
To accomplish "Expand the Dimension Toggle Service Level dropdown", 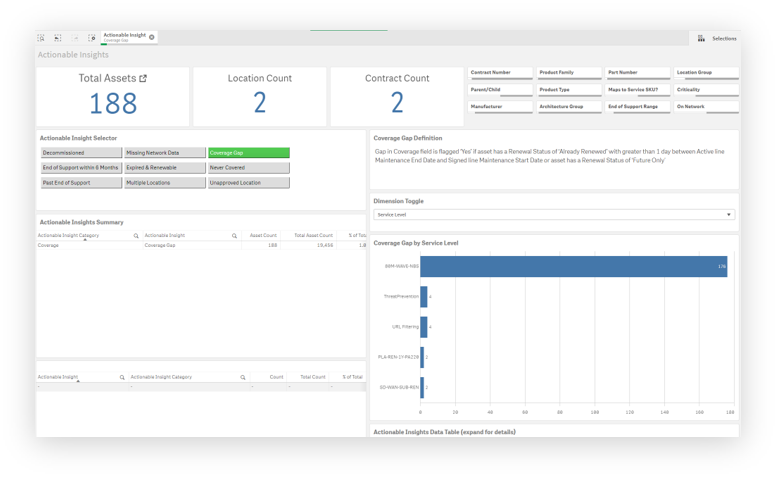I will click(554, 215).
